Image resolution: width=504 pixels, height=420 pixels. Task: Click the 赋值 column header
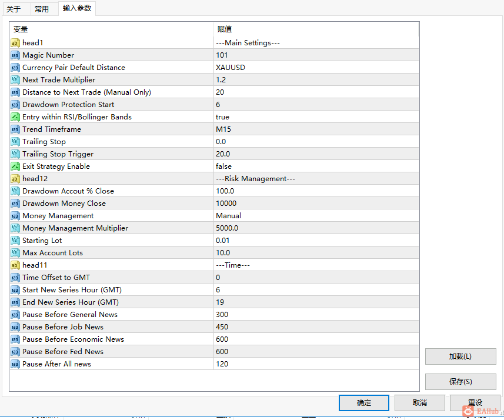316,29
